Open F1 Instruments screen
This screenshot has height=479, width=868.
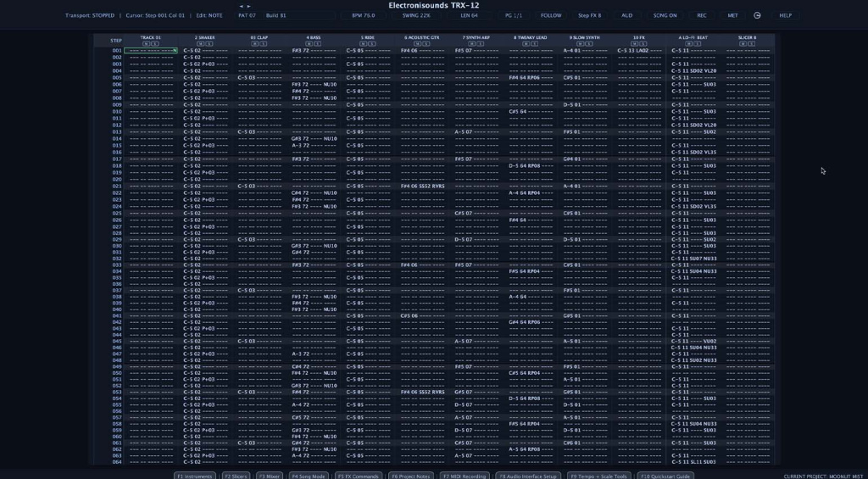(194, 476)
